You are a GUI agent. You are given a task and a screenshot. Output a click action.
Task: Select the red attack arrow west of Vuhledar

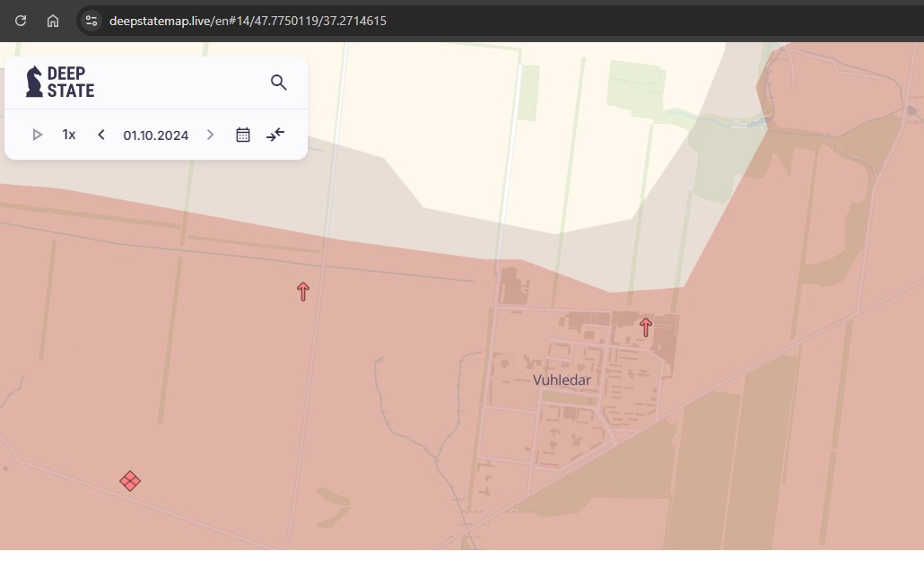point(303,291)
